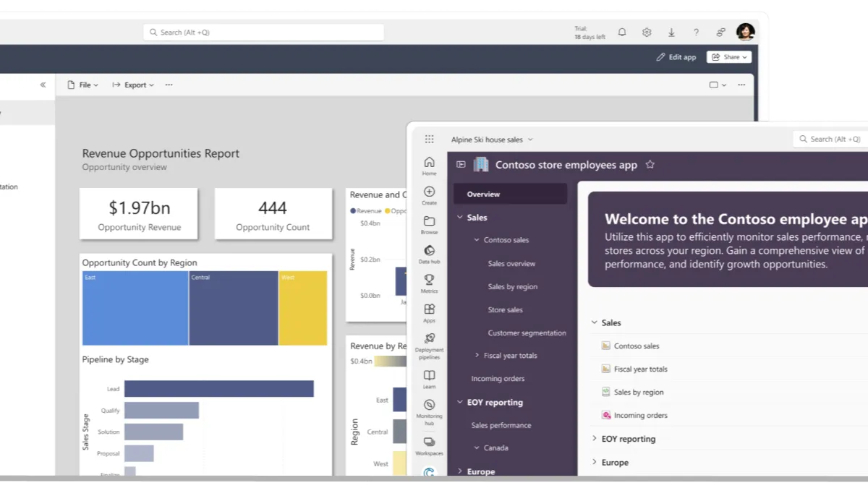Viewport: 868px width, 488px height.
Task: Open Metrics trophy icon in sidebar
Action: pos(429,283)
